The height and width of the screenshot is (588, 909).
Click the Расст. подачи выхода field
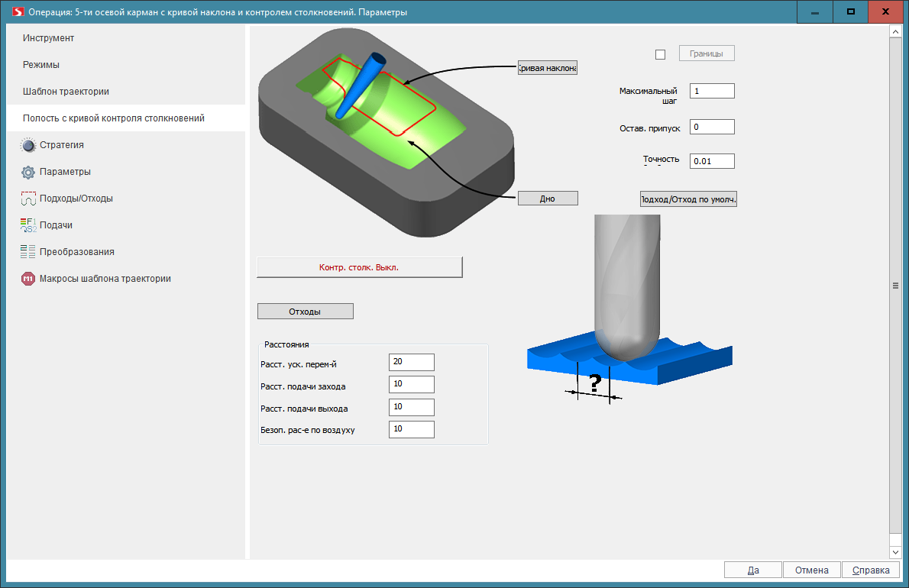(x=412, y=407)
